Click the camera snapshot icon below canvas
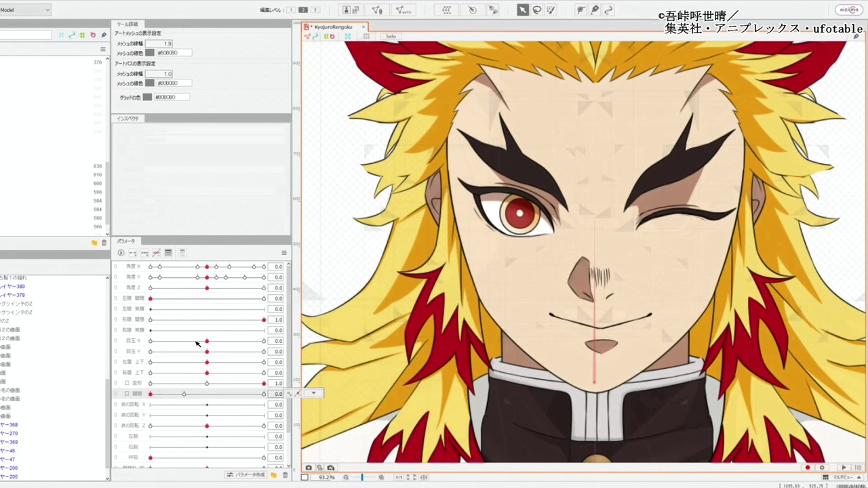 click(309, 468)
